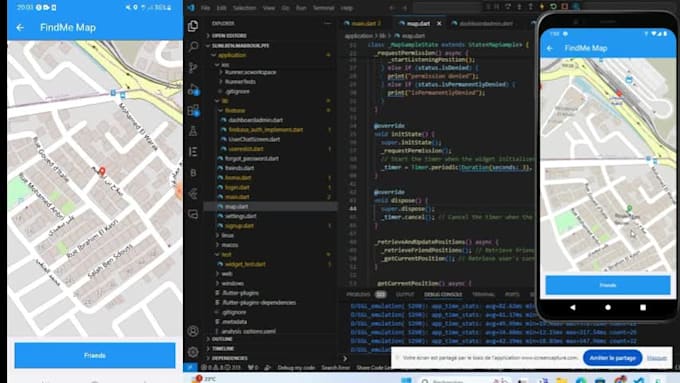Expand the linux folder

pyautogui.click(x=227, y=235)
